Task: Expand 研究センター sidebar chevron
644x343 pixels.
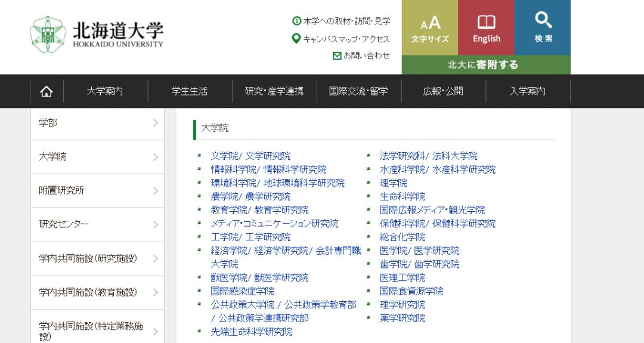Action: 156,224
